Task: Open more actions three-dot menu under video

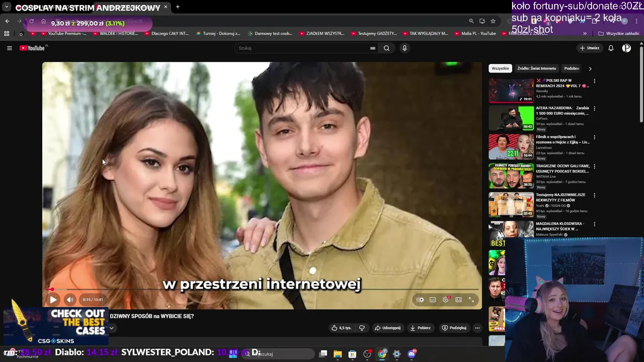Action: pyautogui.click(x=477, y=328)
